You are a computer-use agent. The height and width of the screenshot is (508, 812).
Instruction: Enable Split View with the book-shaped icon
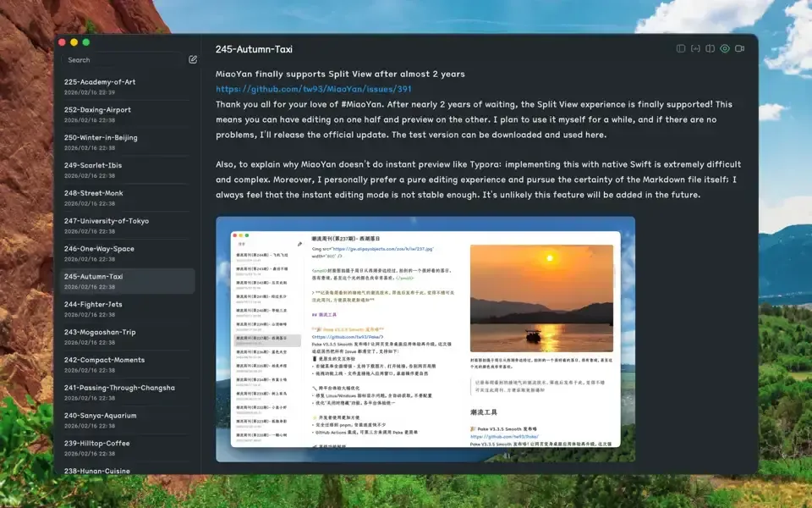[710, 48]
